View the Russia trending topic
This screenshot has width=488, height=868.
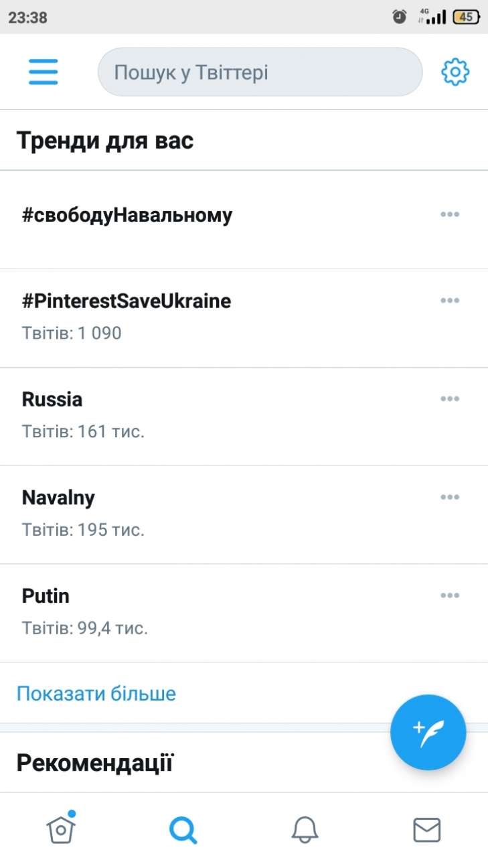coord(52,400)
